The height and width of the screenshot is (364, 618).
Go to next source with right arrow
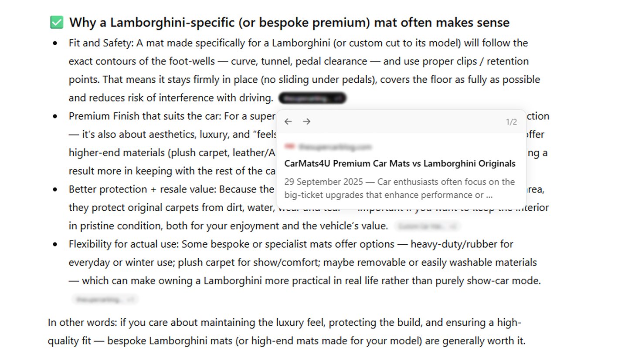click(x=307, y=121)
